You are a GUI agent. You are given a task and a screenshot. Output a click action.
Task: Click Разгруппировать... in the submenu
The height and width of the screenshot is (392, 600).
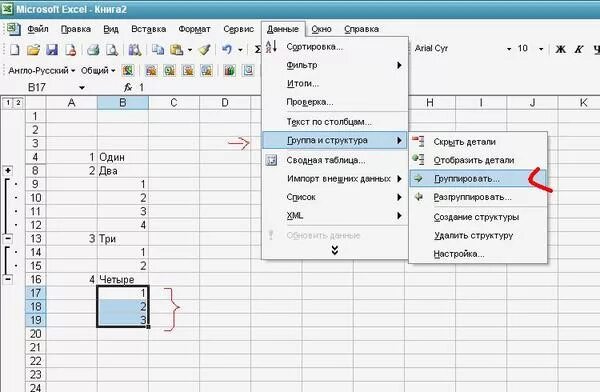click(478, 197)
